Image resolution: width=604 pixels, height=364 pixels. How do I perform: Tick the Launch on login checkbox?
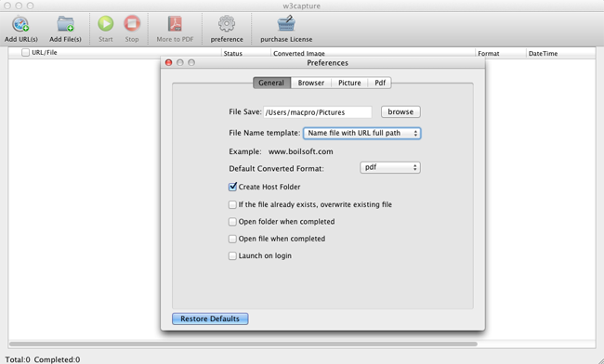[x=232, y=256]
